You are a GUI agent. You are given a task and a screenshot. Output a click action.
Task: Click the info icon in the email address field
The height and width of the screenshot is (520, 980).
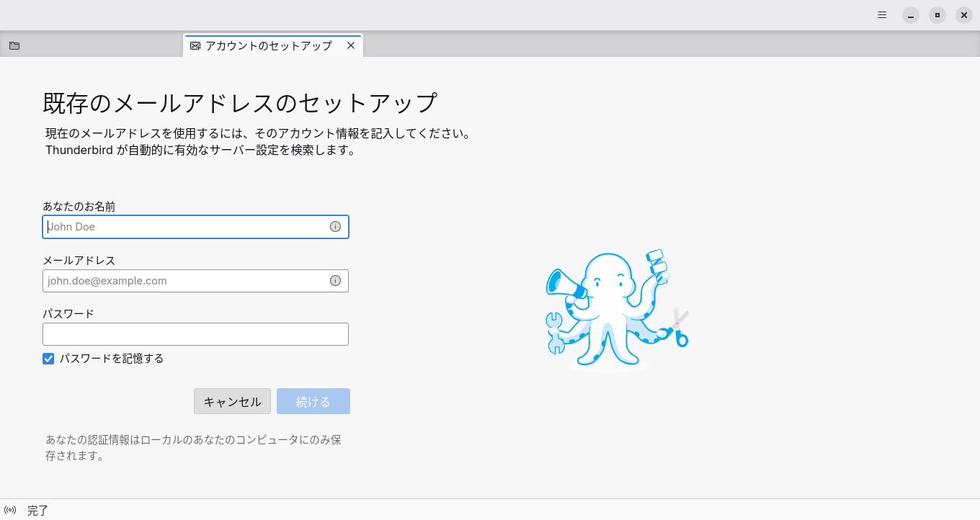coord(335,281)
